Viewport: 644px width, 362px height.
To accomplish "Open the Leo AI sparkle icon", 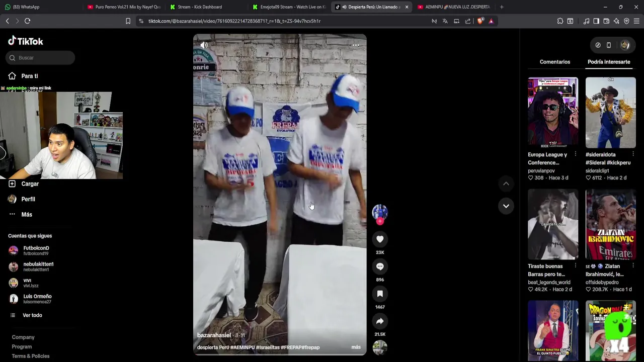I will pyautogui.click(x=616, y=21).
